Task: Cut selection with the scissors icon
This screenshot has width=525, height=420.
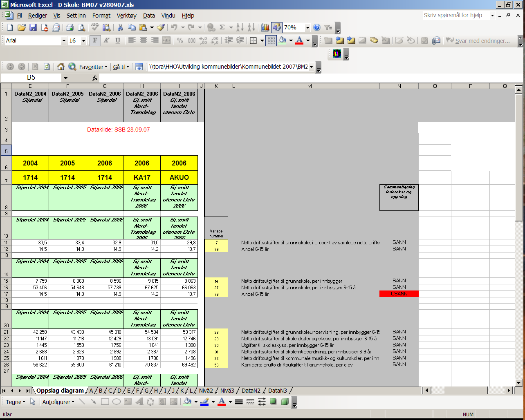Action: point(120,28)
